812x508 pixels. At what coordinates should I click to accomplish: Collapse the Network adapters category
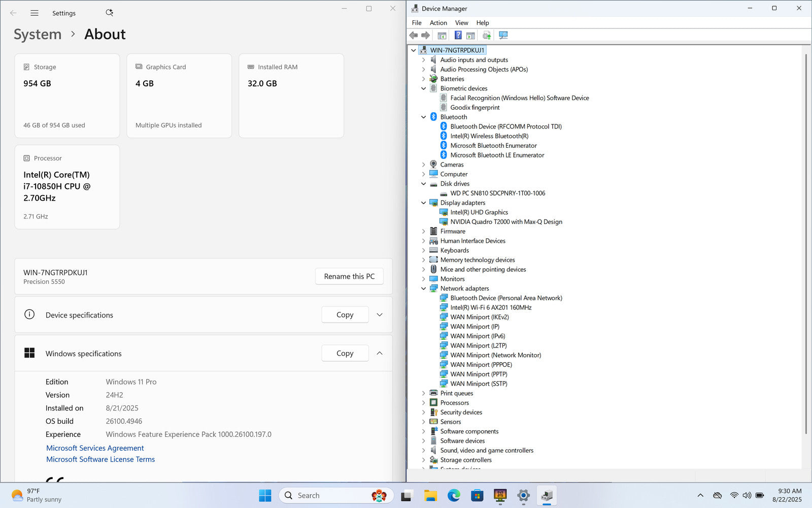[x=424, y=289]
